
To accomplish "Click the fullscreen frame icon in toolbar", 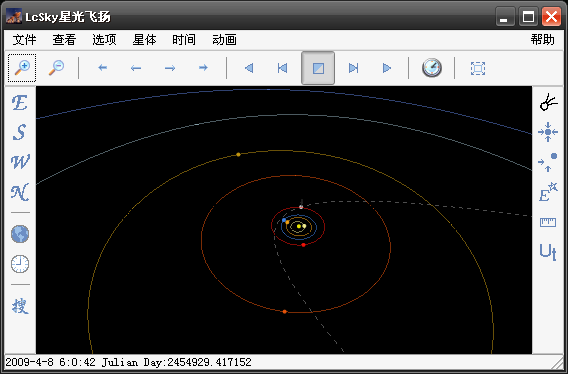I will point(478,68).
